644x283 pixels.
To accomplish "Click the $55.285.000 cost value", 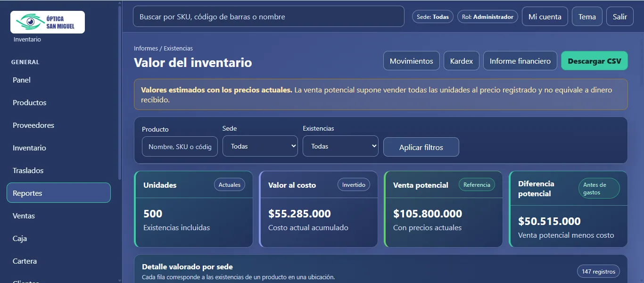I will click(299, 214).
